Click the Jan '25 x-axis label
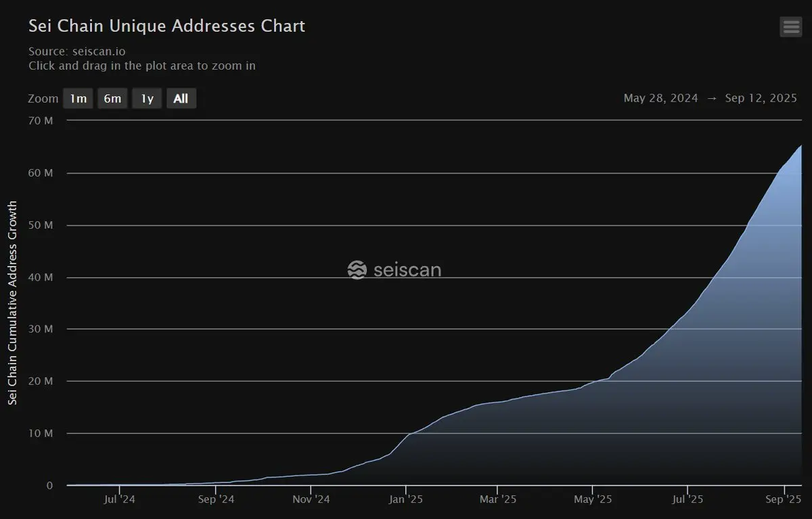This screenshot has height=519, width=812. point(406,500)
